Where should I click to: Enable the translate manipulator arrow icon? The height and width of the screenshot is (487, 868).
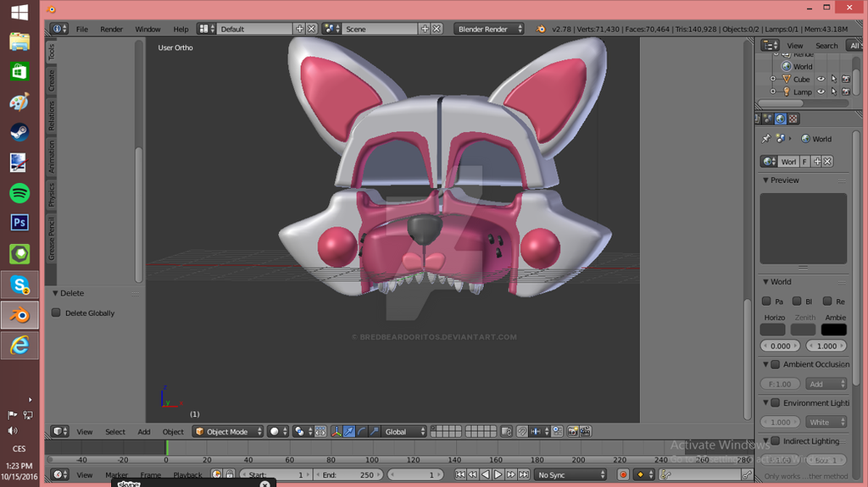348,432
